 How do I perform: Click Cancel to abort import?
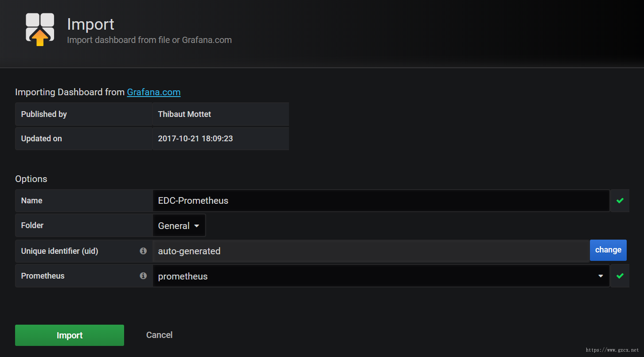coord(159,335)
